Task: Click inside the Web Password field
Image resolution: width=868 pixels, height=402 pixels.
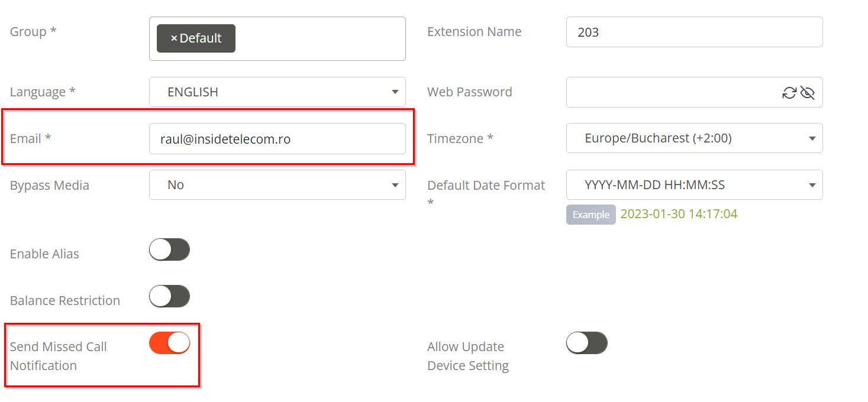Action: [x=672, y=92]
